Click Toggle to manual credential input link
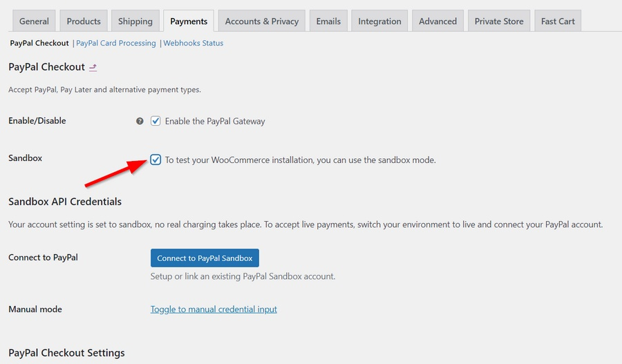The width and height of the screenshot is (622, 364). [214, 309]
